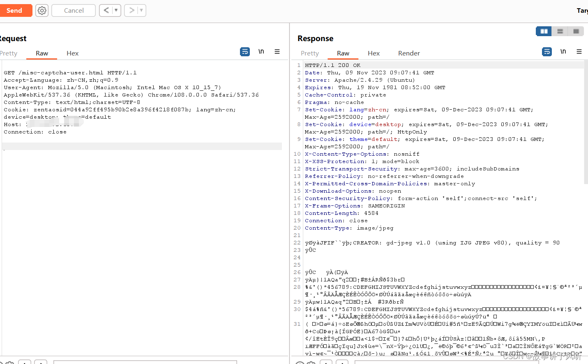Click the Cache-Control: private response header
Image resolution: width=588 pixels, height=364 pixels.
346,95
